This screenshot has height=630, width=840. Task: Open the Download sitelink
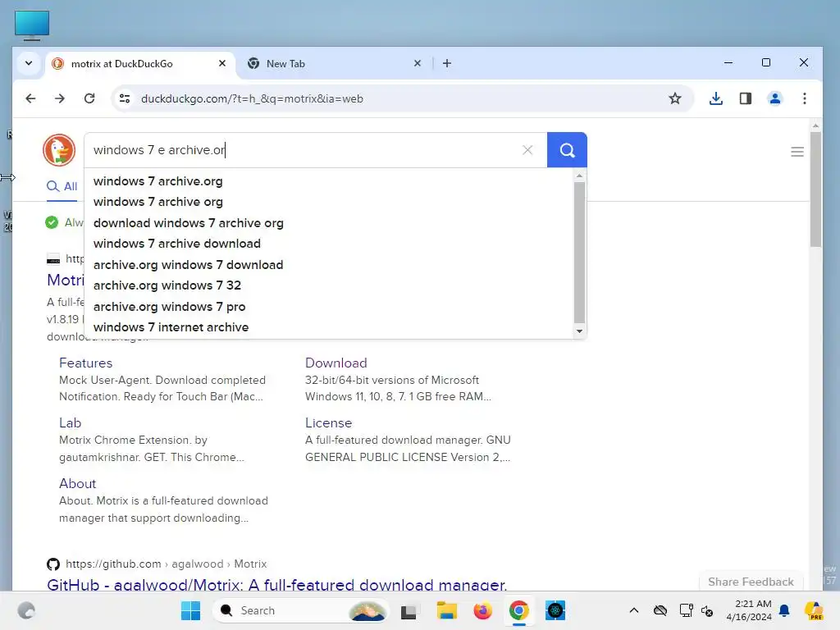336,363
